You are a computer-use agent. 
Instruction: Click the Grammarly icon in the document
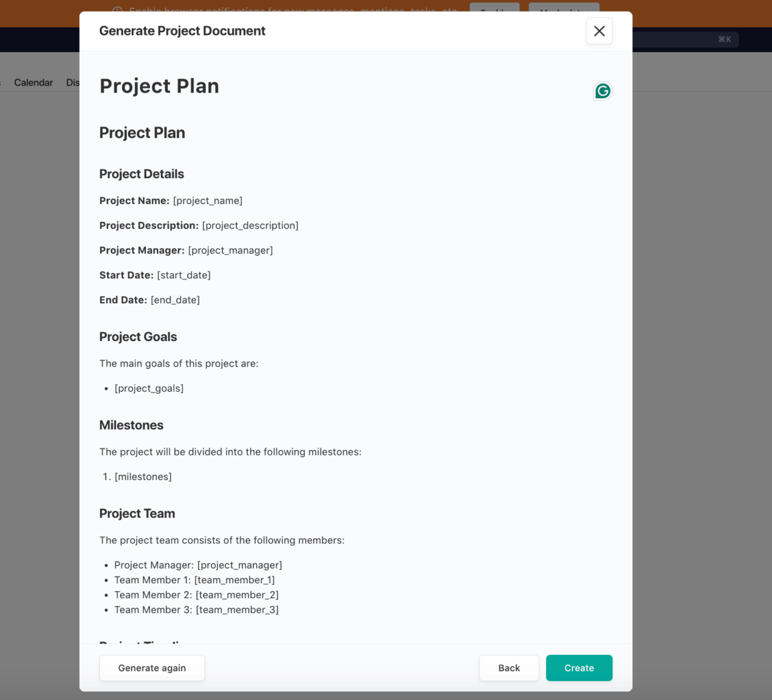(602, 91)
